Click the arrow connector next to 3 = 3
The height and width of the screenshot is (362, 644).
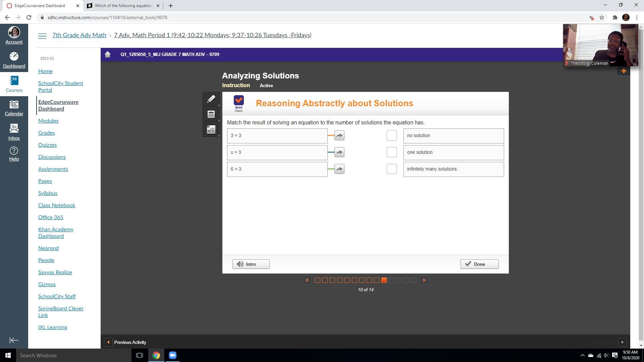[339, 136]
